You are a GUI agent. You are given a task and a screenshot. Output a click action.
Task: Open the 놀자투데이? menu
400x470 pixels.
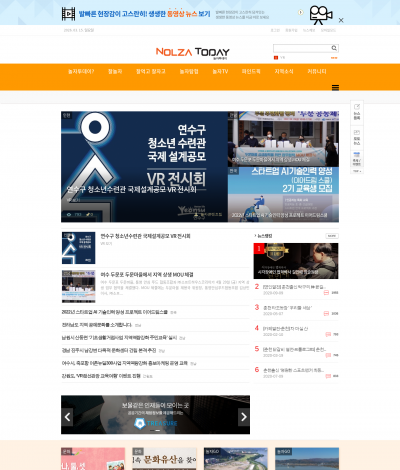pos(81,71)
